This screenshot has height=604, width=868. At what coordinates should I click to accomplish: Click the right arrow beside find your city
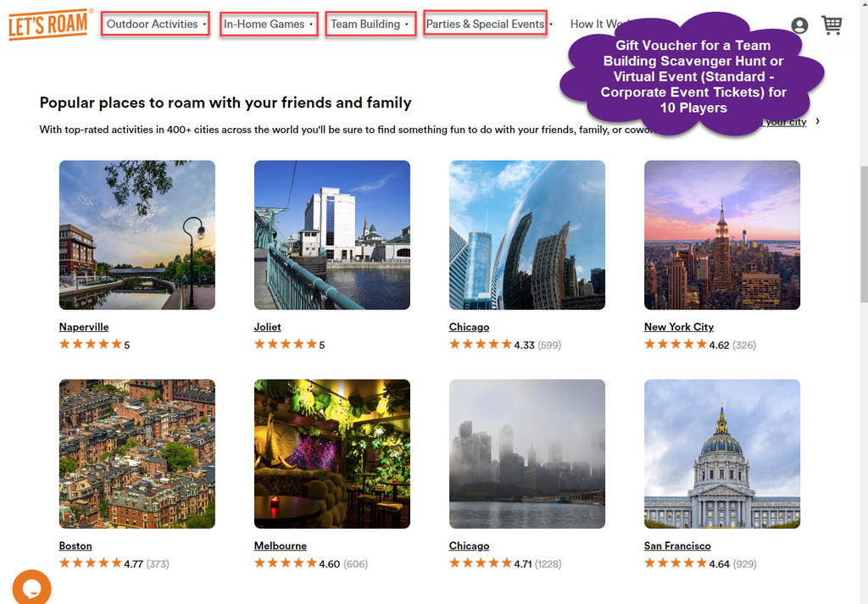point(817,122)
